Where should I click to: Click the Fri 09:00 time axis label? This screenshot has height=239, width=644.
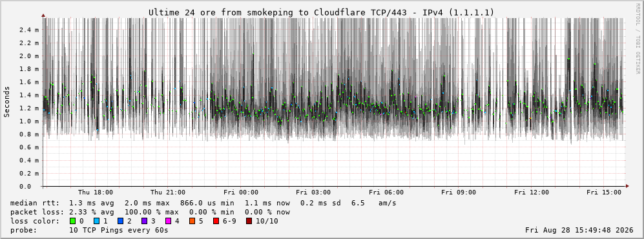pyautogui.click(x=459, y=192)
